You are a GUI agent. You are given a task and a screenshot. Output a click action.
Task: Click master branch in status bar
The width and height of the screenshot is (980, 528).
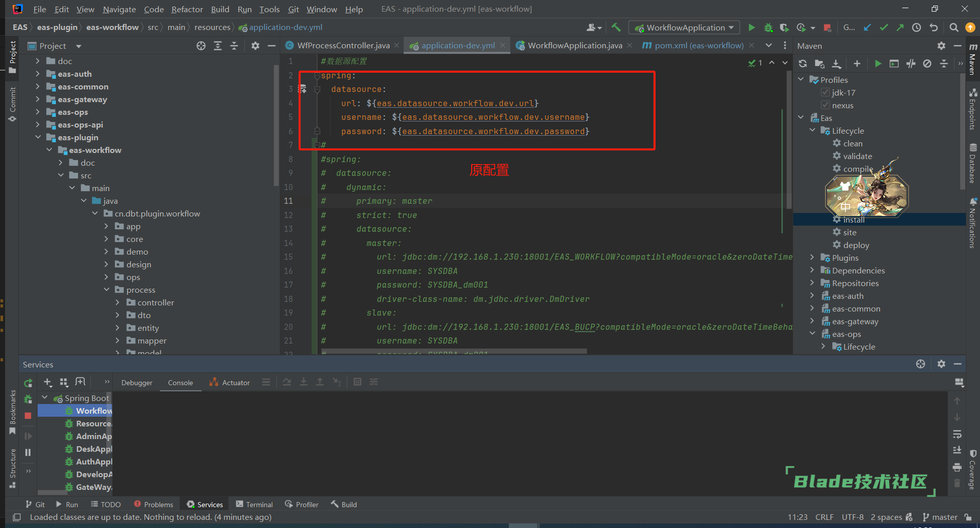(x=940, y=517)
